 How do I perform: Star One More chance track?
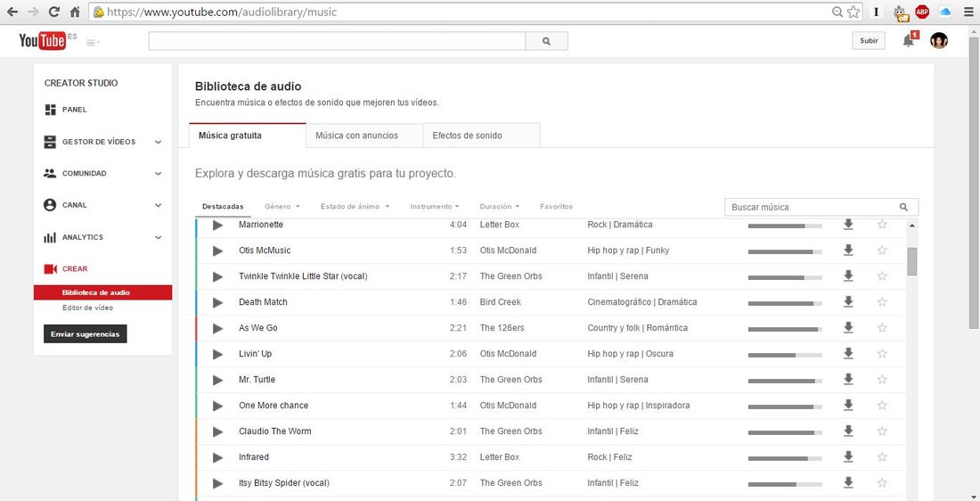[882, 406]
